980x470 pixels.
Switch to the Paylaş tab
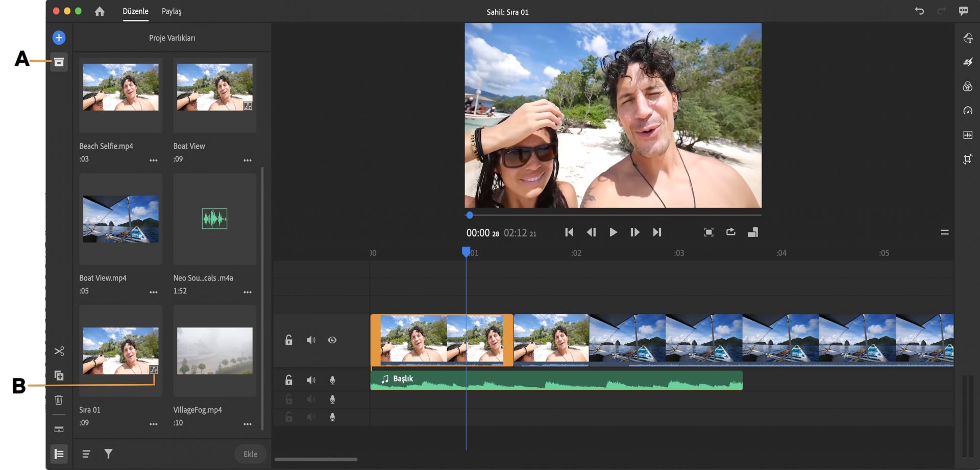click(x=171, y=11)
